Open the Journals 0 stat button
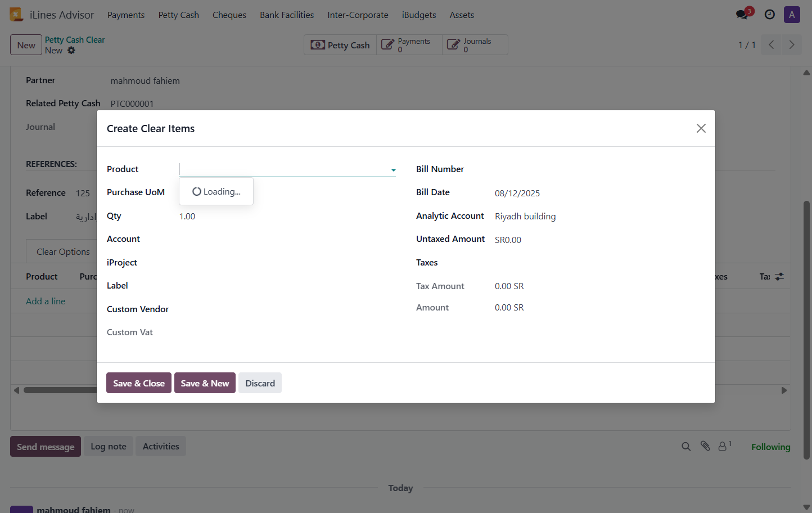The image size is (812, 513). (475, 45)
